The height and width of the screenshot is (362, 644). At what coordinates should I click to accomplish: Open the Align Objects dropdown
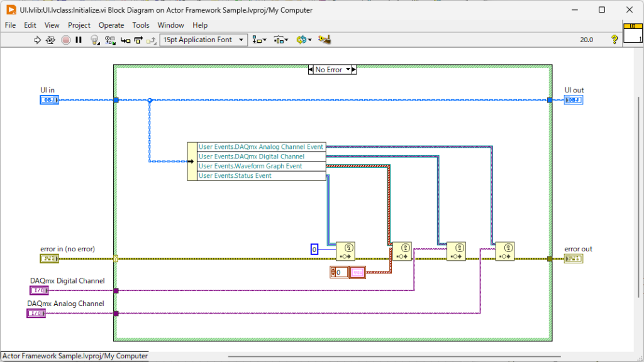click(259, 40)
